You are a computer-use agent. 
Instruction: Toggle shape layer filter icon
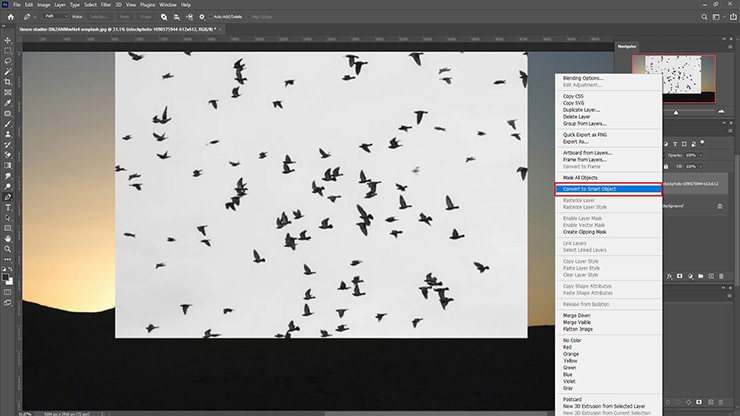[x=684, y=144]
